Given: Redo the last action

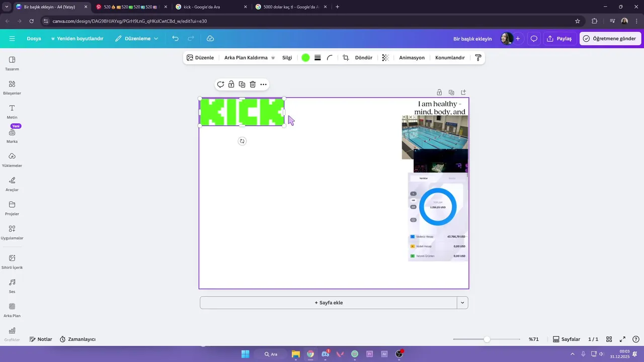Looking at the screenshot, I should coord(191,39).
